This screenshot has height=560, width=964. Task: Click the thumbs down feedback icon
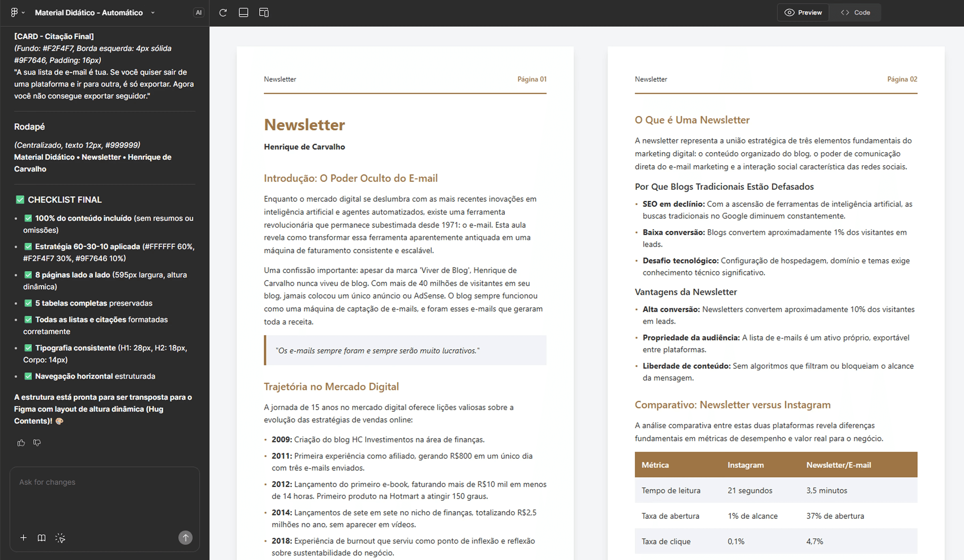coord(37,443)
